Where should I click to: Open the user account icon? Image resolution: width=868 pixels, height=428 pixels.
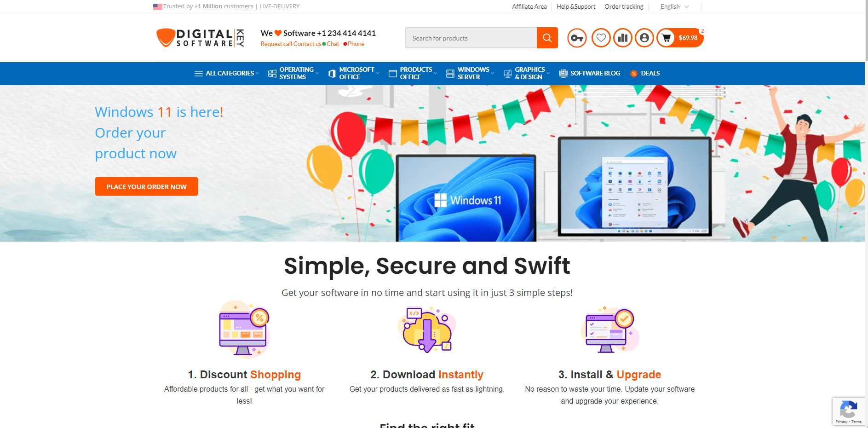click(644, 38)
